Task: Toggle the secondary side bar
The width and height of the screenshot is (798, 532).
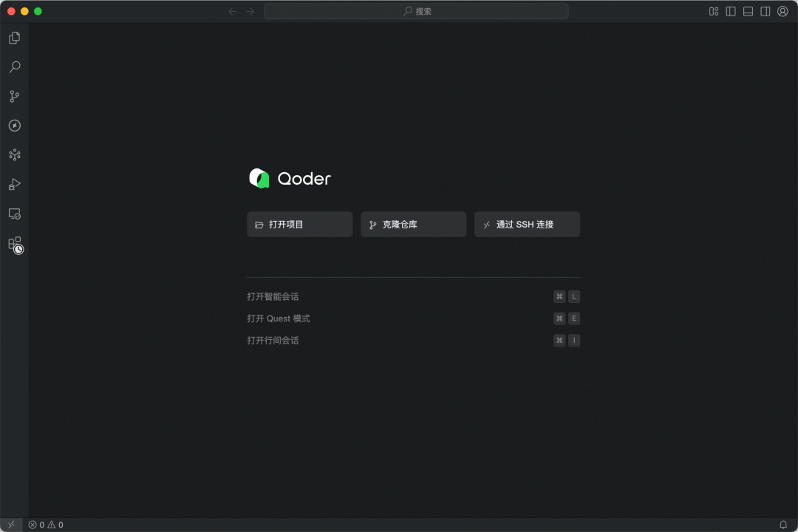Action: [765, 11]
